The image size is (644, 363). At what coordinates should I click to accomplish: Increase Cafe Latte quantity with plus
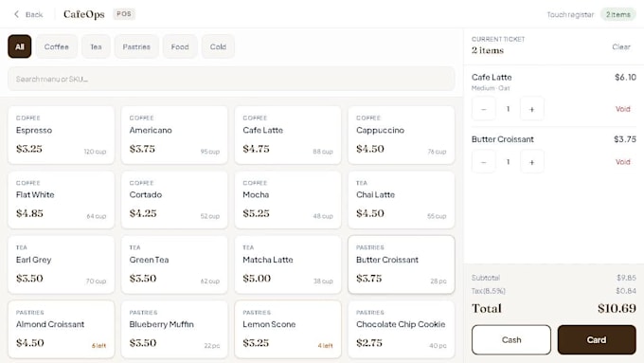click(531, 109)
